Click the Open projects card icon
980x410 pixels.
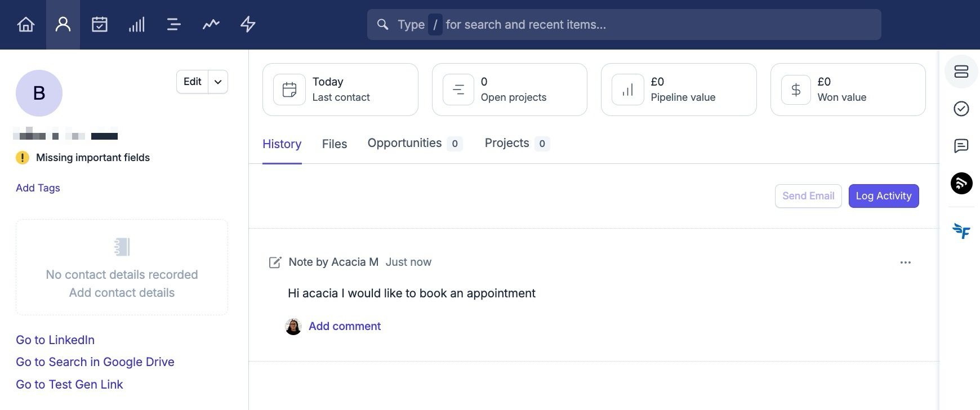pyautogui.click(x=458, y=90)
